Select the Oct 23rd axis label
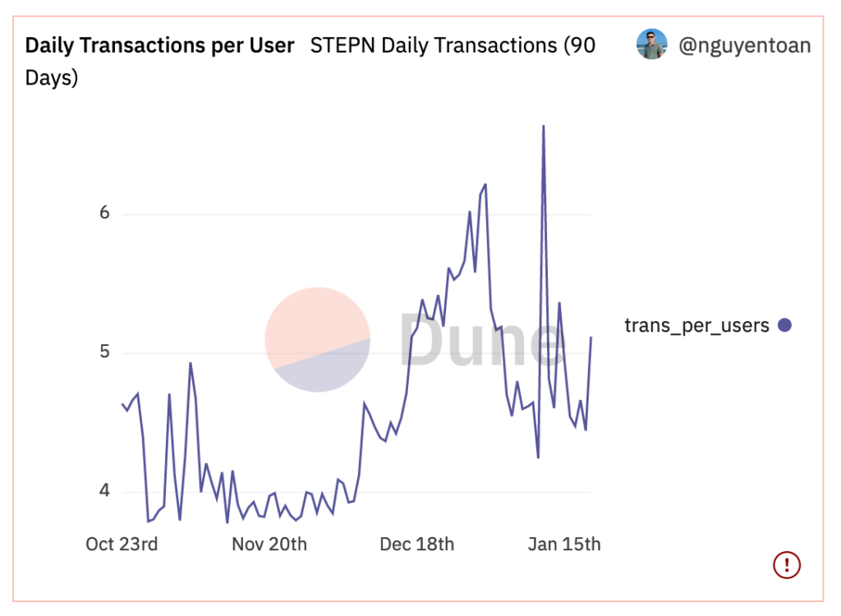 point(122,544)
